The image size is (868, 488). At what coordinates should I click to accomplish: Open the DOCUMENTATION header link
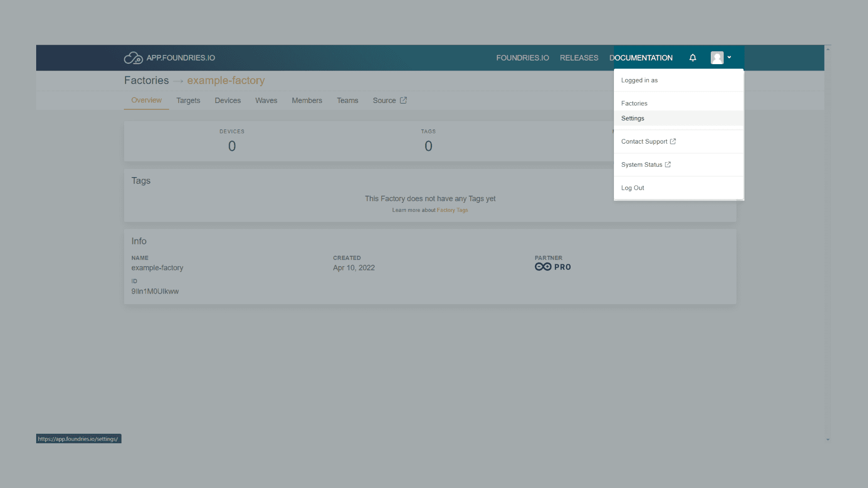[x=641, y=58]
